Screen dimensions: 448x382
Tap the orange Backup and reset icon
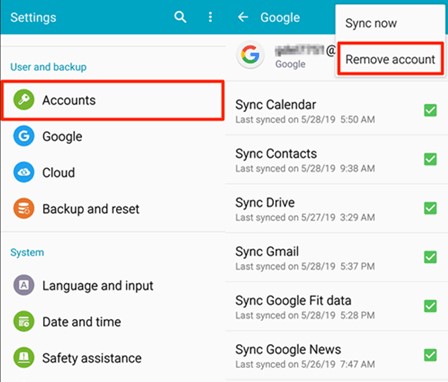click(24, 208)
